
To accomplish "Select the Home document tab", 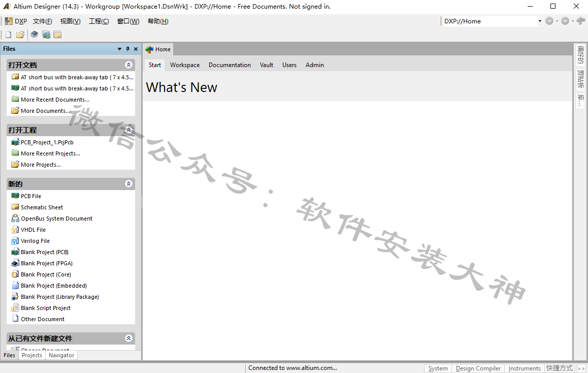I will pos(158,49).
